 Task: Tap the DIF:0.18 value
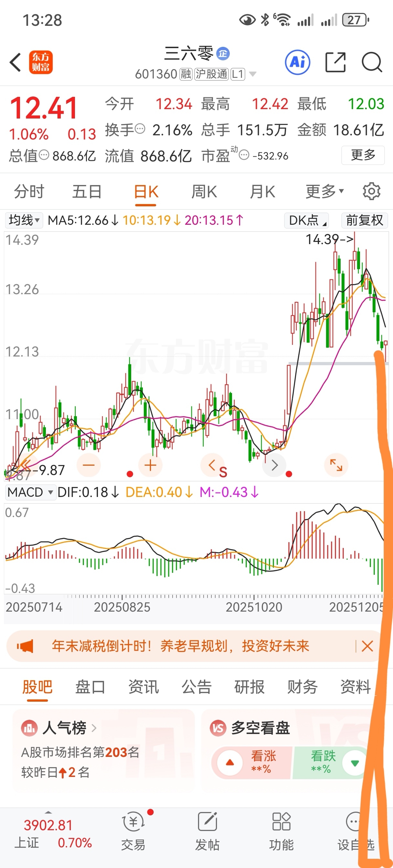(88, 492)
